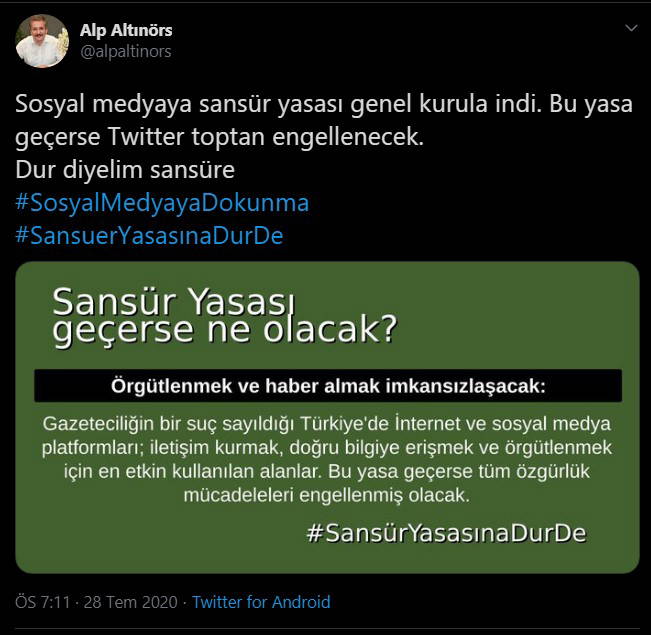Expand the tweet options chevron
This screenshot has width=651, height=635.
click(x=631, y=28)
